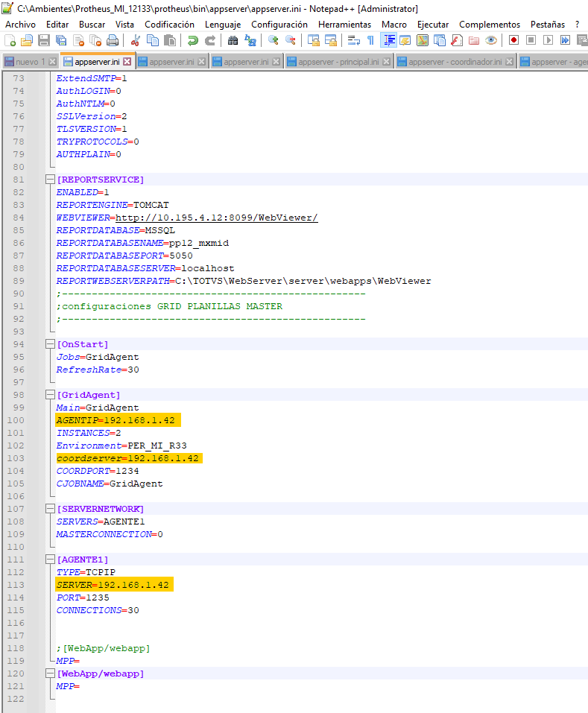The image size is (588, 713).
Task: Open the Editar menu
Action: [x=57, y=25]
